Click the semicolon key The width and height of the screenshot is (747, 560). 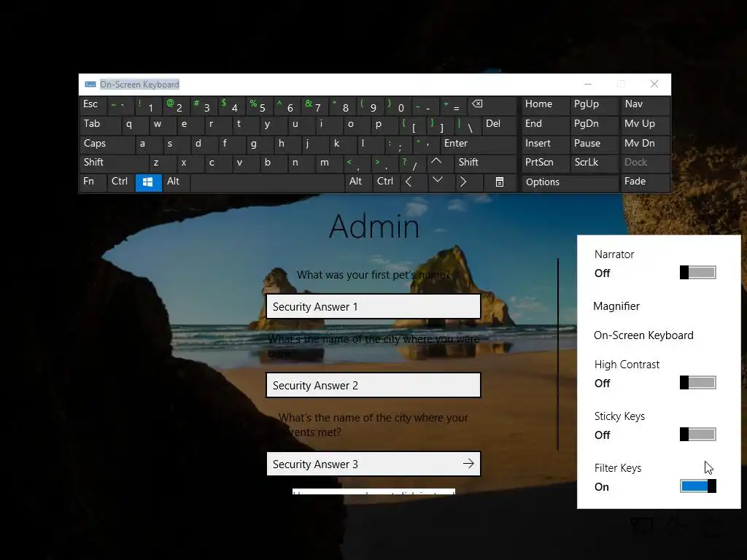pyautogui.click(x=399, y=144)
